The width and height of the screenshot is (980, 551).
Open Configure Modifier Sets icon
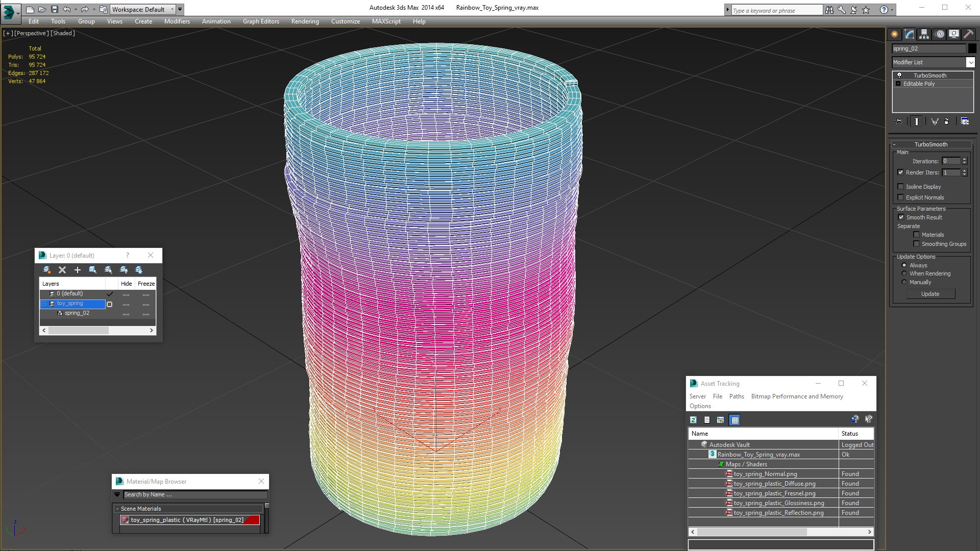(x=965, y=121)
